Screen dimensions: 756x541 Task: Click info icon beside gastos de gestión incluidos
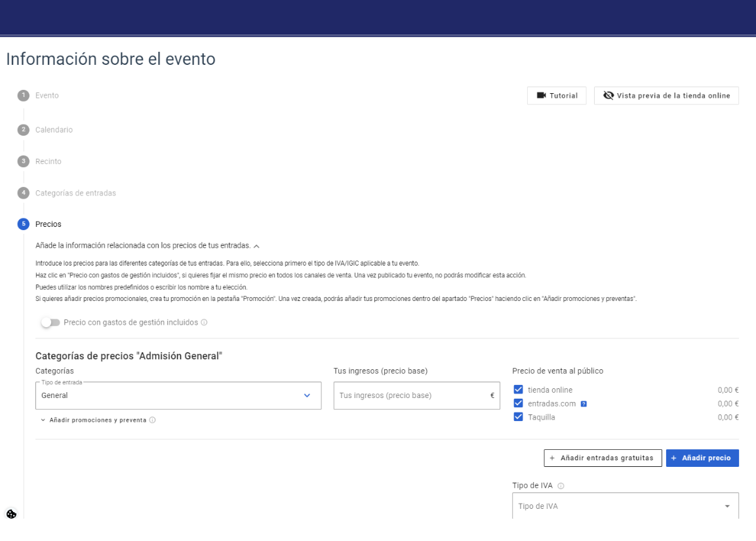(x=204, y=323)
